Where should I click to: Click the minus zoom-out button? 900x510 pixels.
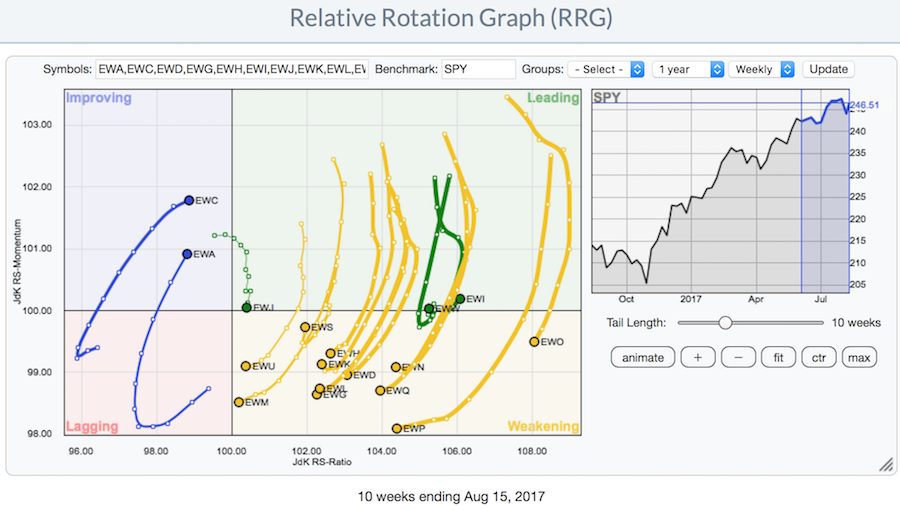(738, 357)
